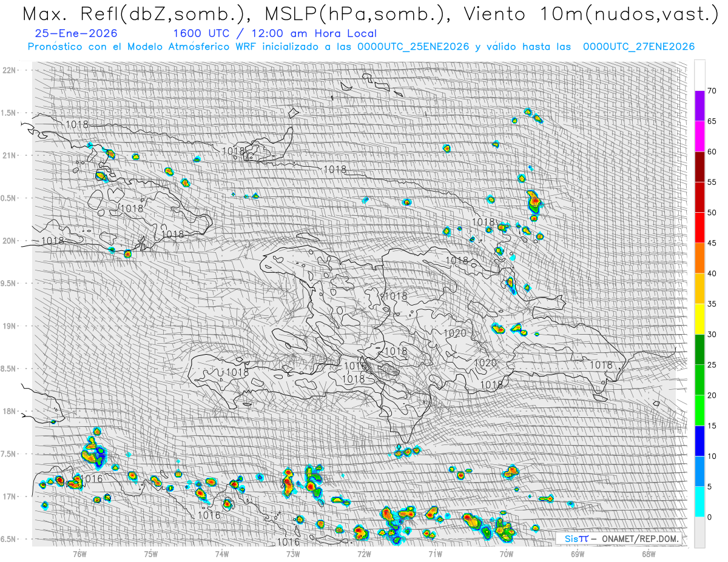Click the colorbar scale value '45'

point(712,243)
